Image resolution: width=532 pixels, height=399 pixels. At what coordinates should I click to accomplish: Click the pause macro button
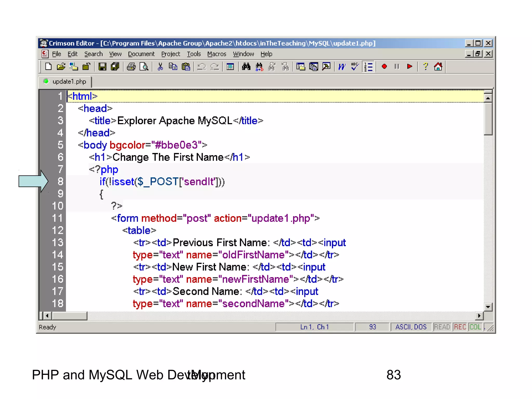pyautogui.click(x=397, y=67)
